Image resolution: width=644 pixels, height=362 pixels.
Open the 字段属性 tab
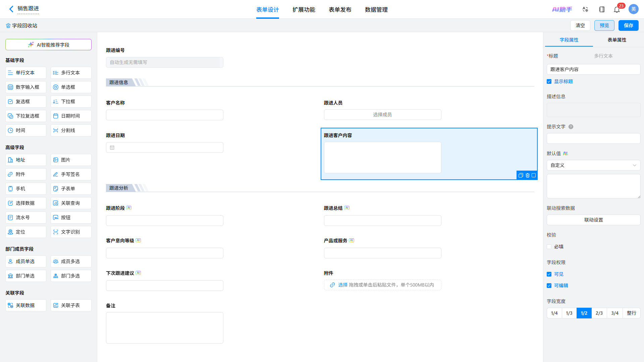(569, 40)
